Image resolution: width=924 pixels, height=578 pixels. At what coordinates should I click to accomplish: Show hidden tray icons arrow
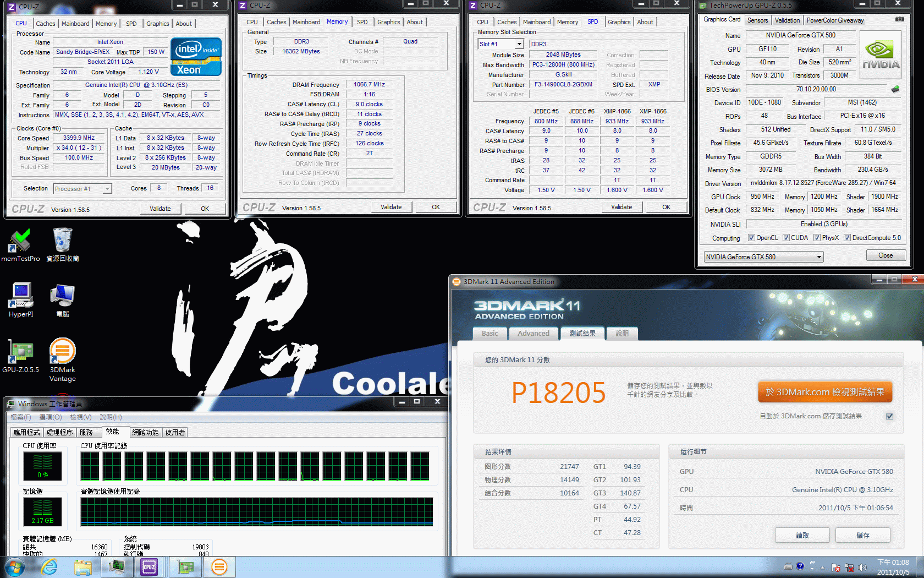click(x=823, y=567)
